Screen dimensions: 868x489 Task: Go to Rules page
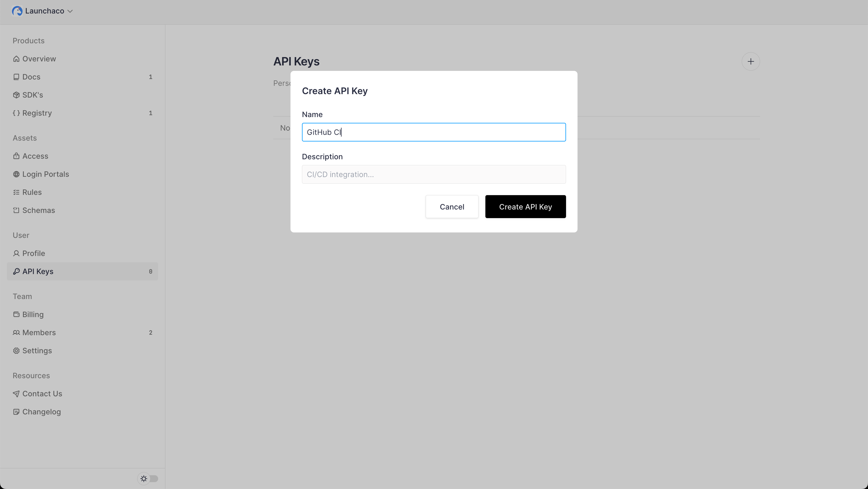(x=82, y=192)
